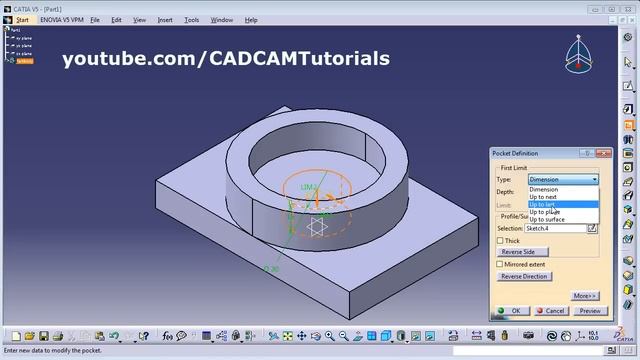Click the Reverse Direction button
Image resolution: width=640 pixels, height=360 pixels.
click(x=524, y=276)
